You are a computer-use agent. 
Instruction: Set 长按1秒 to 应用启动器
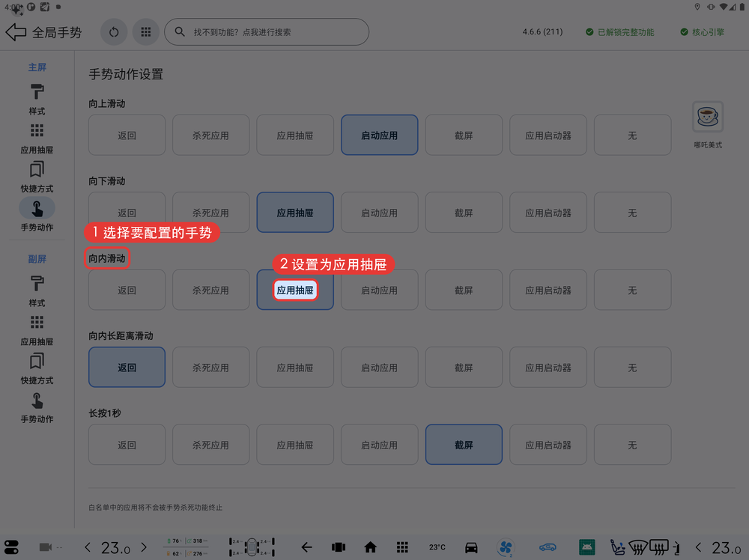coord(548,445)
